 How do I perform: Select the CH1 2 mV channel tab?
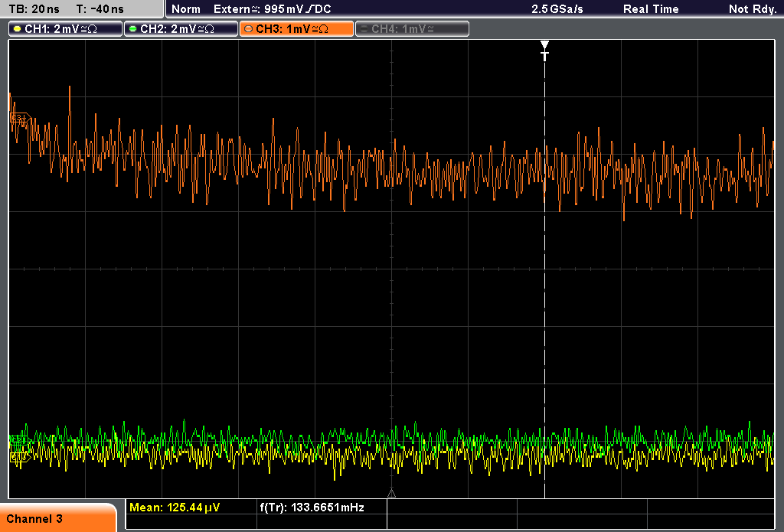66,29
